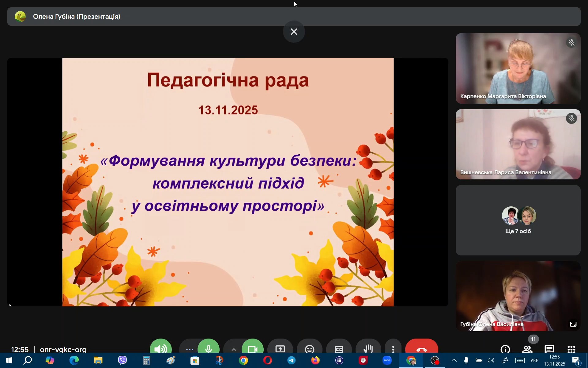Click Карпенко Маргарита Вікторівна video tile
Viewport: 588px width, 368px height.
(518, 68)
